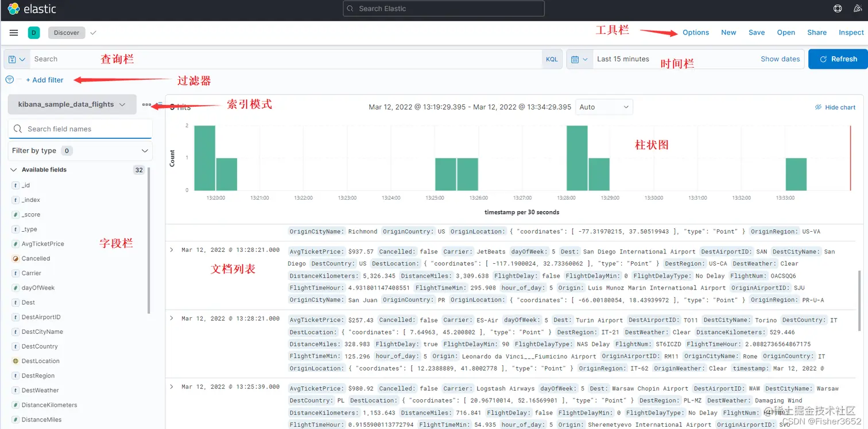Click the Discover breadcrumb badge
Screen dimensions: 868x429
pyautogui.click(x=67, y=33)
